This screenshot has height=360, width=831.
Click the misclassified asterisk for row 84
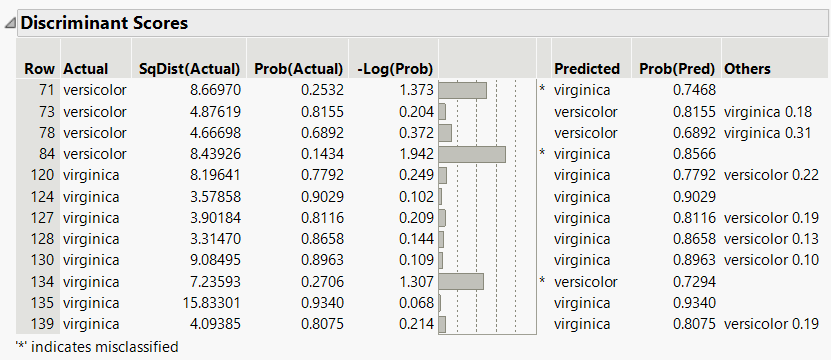pos(542,154)
